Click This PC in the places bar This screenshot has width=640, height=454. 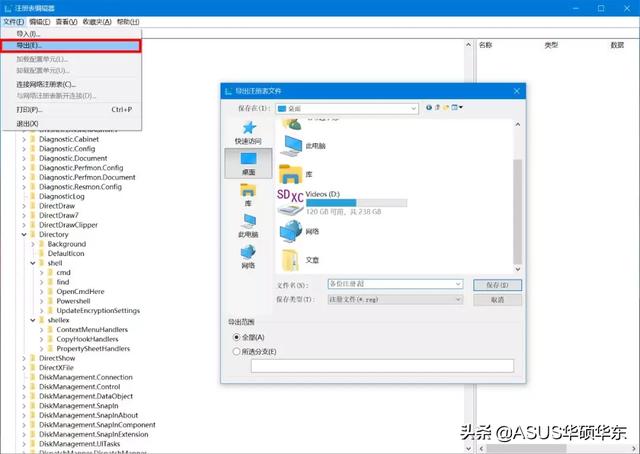pyautogui.click(x=248, y=225)
